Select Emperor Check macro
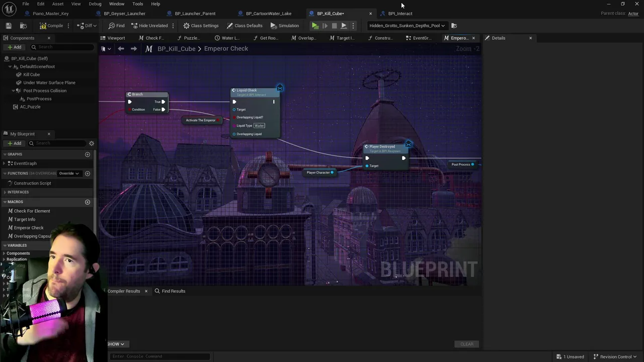 [x=29, y=228]
